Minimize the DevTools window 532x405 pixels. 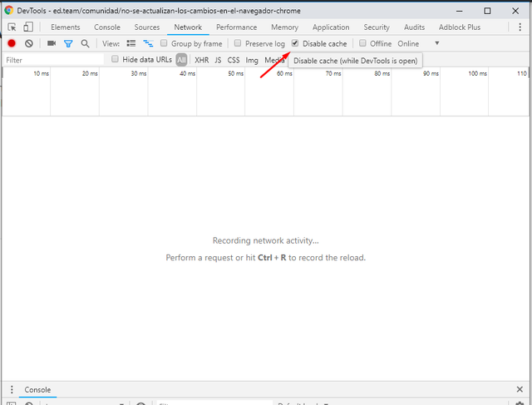(460, 11)
